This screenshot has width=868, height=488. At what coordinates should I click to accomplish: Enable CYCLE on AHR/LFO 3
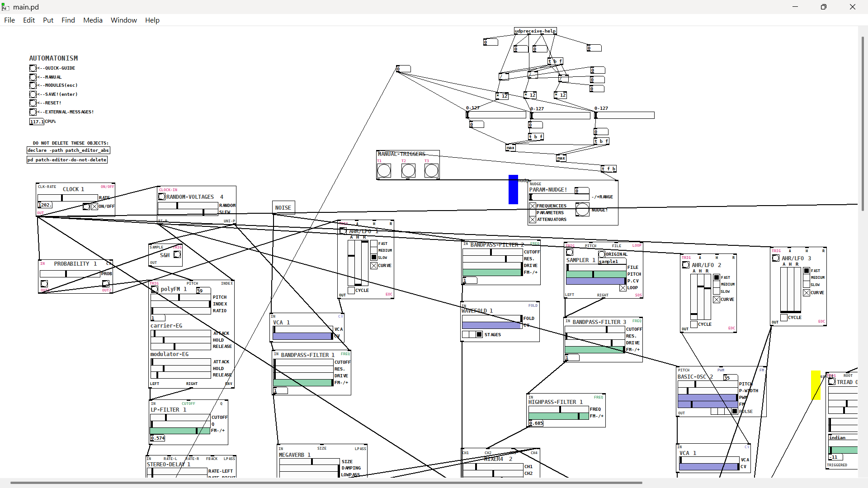784,318
